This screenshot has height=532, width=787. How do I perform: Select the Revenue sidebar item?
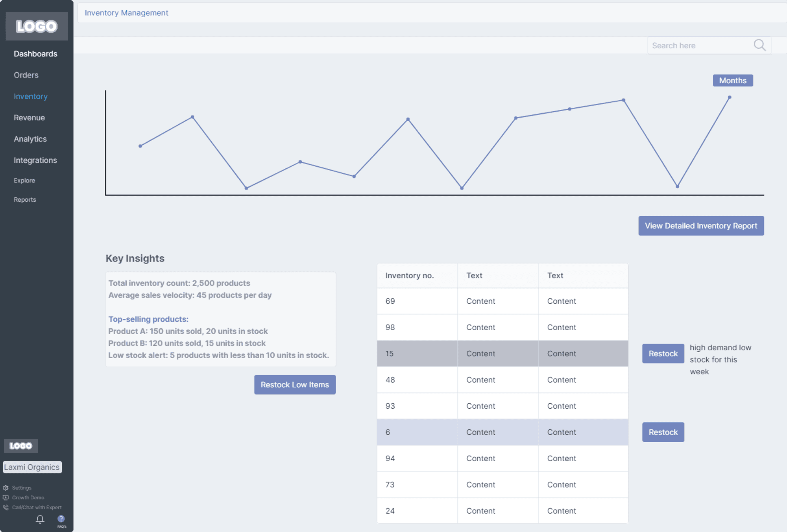tap(29, 118)
